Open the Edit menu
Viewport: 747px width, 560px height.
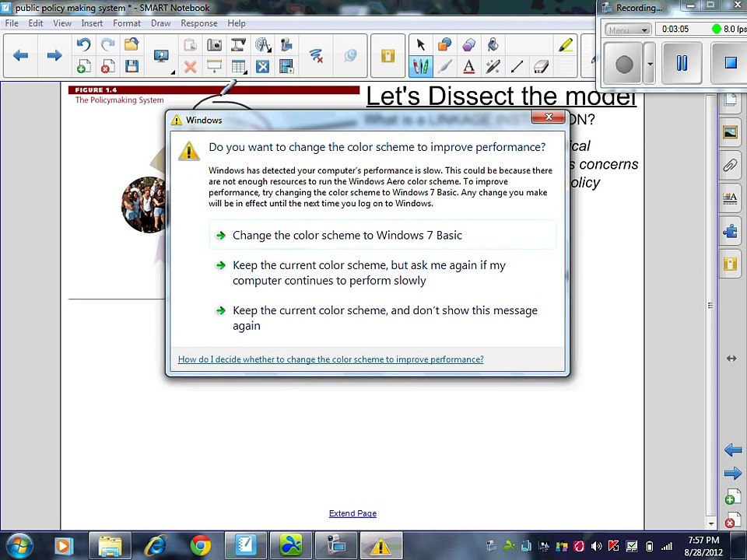[x=36, y=23]
